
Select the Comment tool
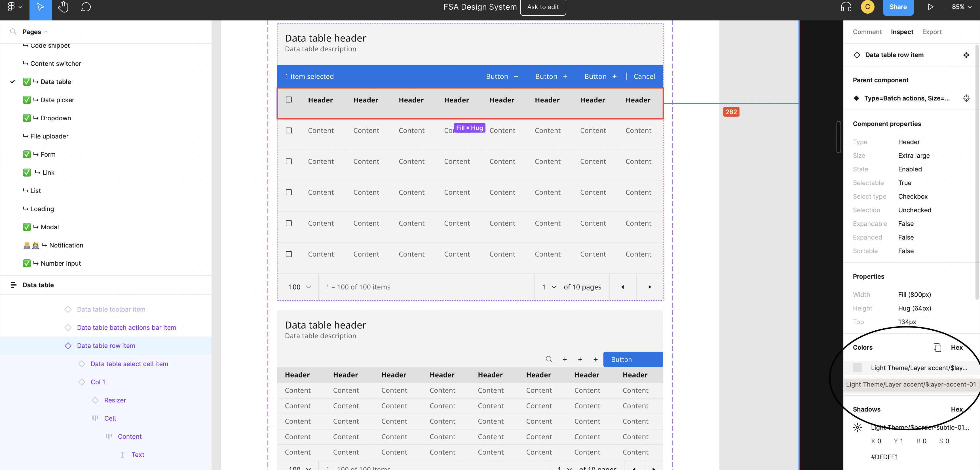pyautogui.click(x=86, y=7)
